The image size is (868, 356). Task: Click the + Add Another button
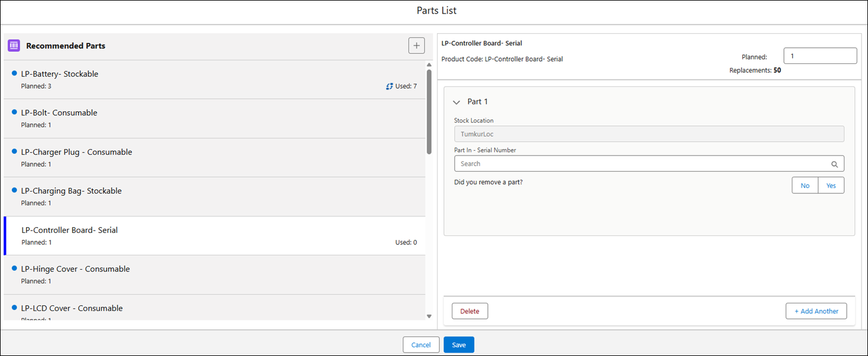[816, 311]
